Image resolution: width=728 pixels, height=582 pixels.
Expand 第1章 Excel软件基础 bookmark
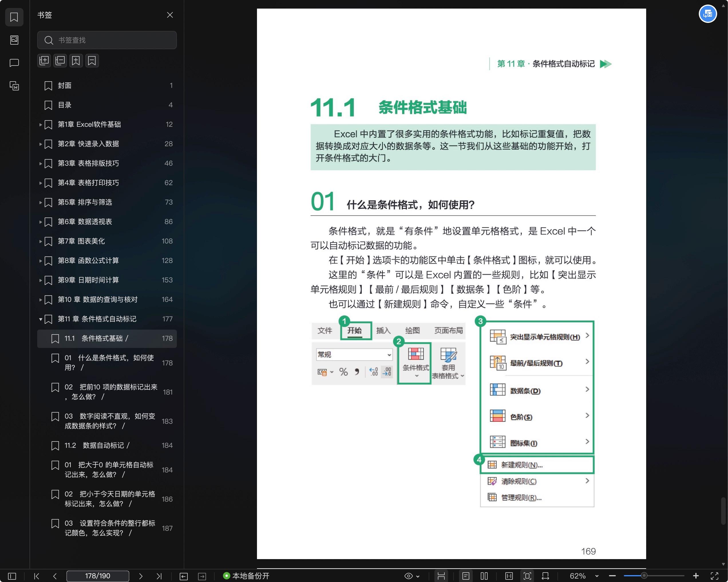(x=41, y=124)
